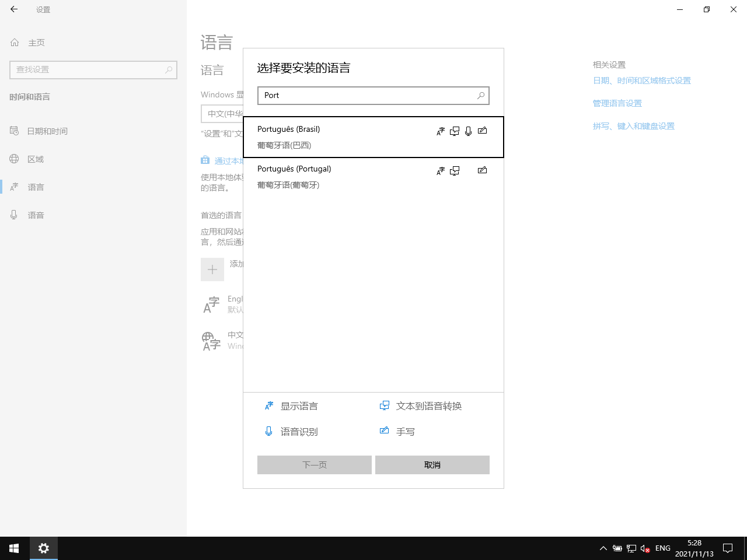Go back using the arrow in Settings header

[x=14, y=9]
